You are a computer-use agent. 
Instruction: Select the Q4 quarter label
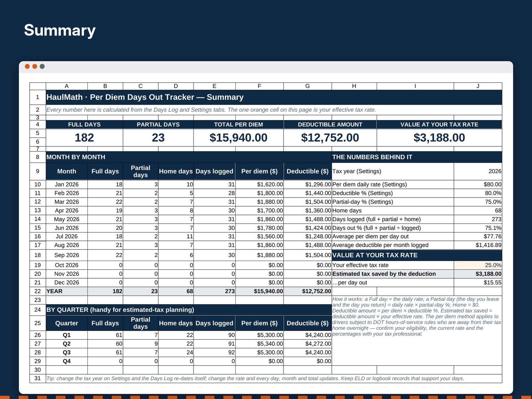(66, 361)
